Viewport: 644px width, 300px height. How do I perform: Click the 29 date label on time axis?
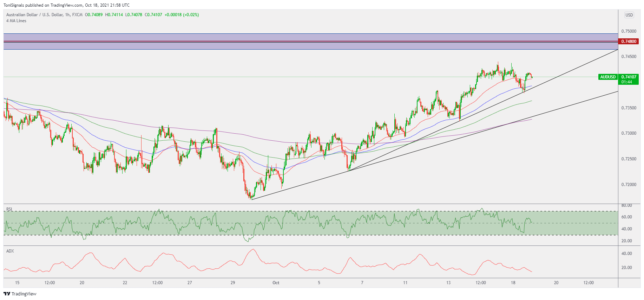click(233, 283)
